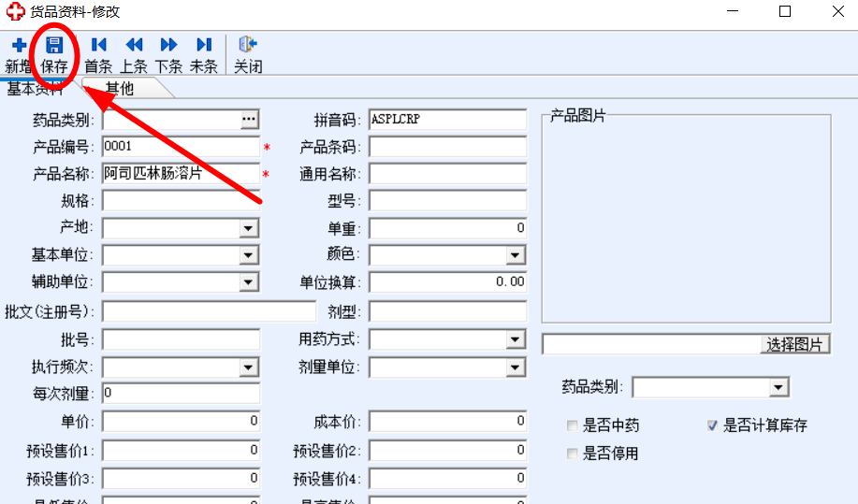Jump to first record with 首条
858x504 pixels.
pyautogui.click(x=98, y=45)
